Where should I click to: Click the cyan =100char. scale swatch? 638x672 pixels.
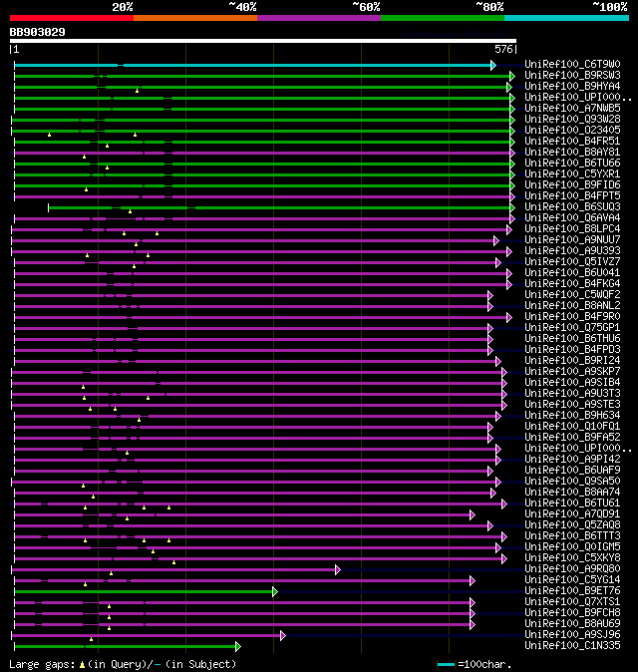pos(446,665)
